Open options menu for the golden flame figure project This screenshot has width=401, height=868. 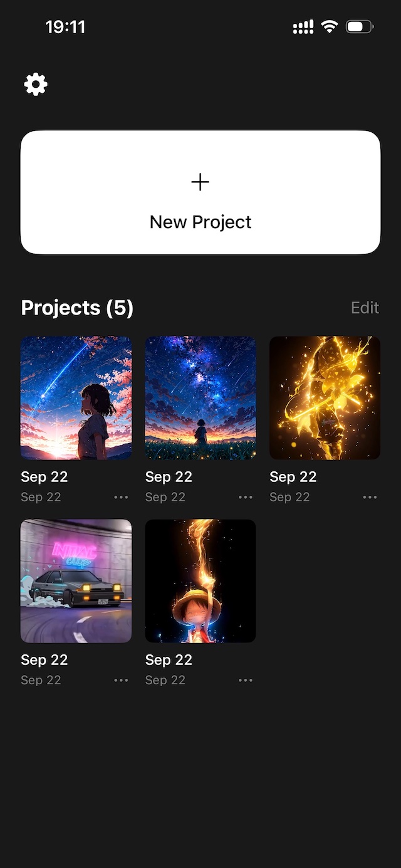click(370, 496)
